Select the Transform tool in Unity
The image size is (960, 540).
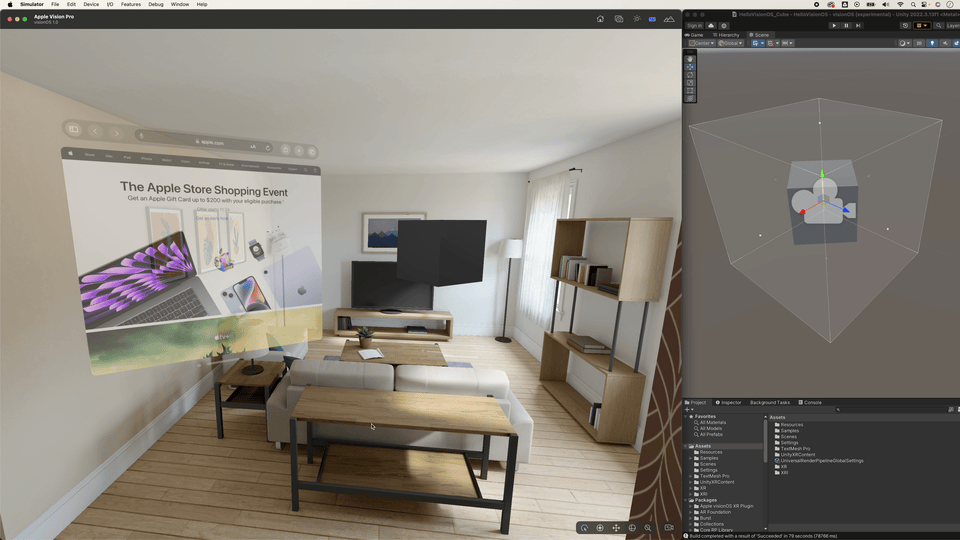[690, 99]
